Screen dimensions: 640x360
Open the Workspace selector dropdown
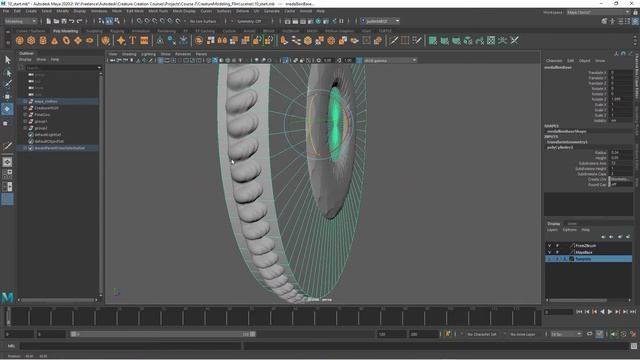[598, 12]
